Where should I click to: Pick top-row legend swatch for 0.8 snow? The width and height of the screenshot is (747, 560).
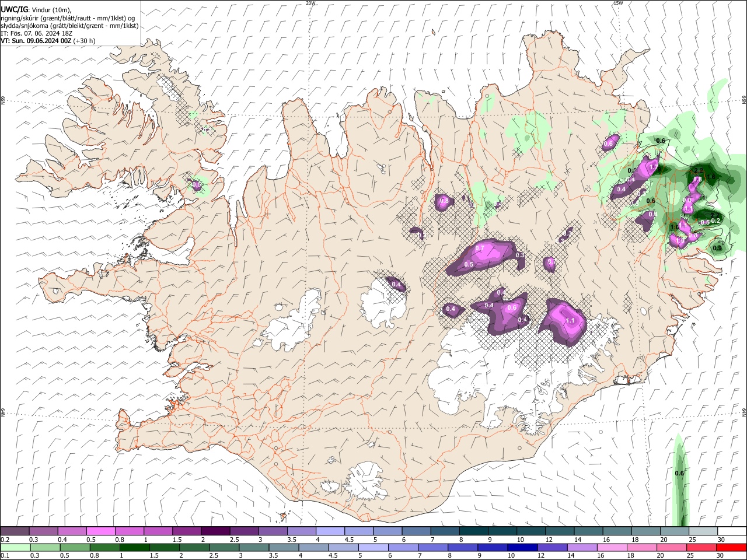click(129, 531)
